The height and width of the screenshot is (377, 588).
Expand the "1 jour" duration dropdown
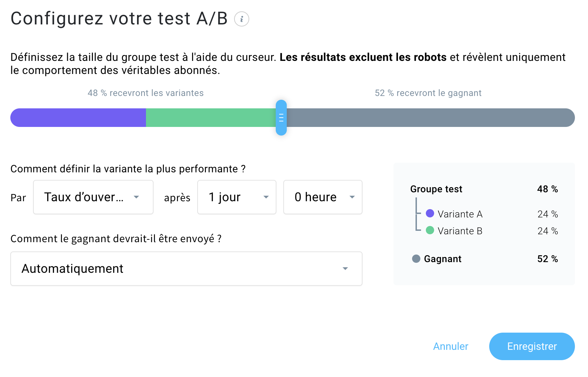point(237,197)
